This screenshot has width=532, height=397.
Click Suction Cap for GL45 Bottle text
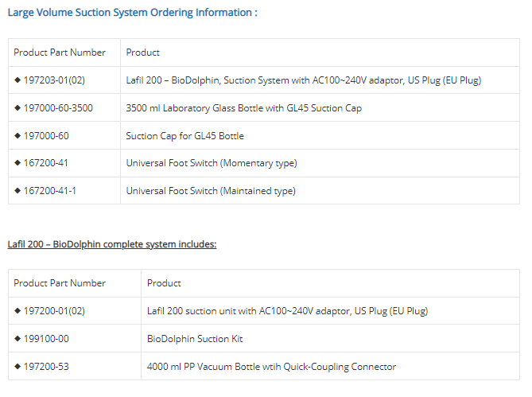pyautogui.click(x=184, y=136)
